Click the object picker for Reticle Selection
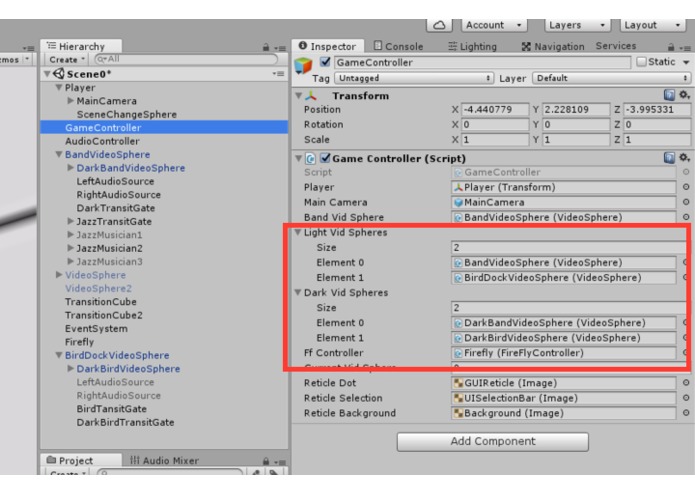Image resolution: width=695 pixels, height=494 pixels. click(x=686, y=398)
